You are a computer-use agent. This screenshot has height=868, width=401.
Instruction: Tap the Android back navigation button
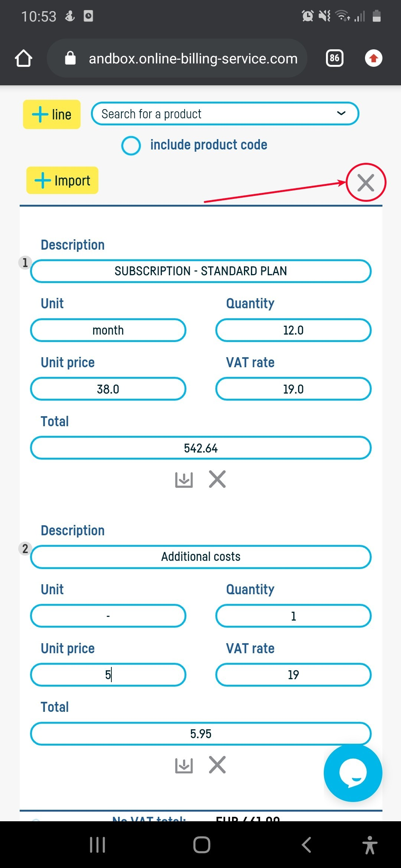coord(306,845)
